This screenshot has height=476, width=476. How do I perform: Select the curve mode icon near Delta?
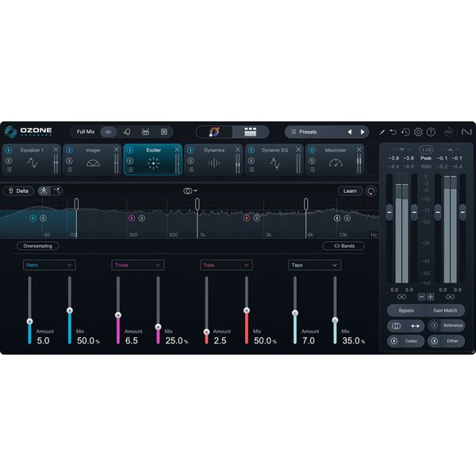point(56,190)
